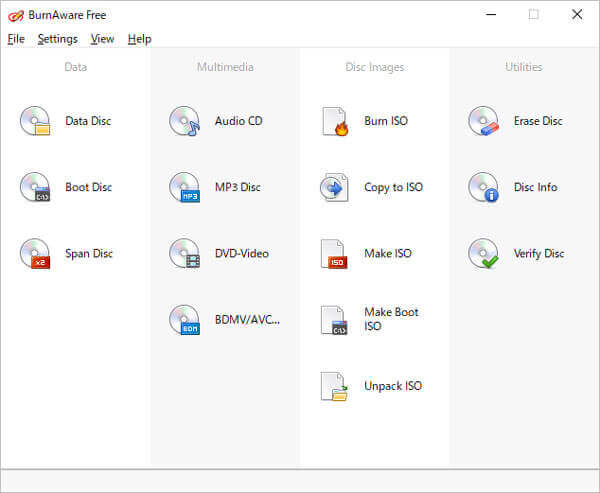Open the Settings menu
Viewport: 600px width, 493px height.
pos(57,39)
